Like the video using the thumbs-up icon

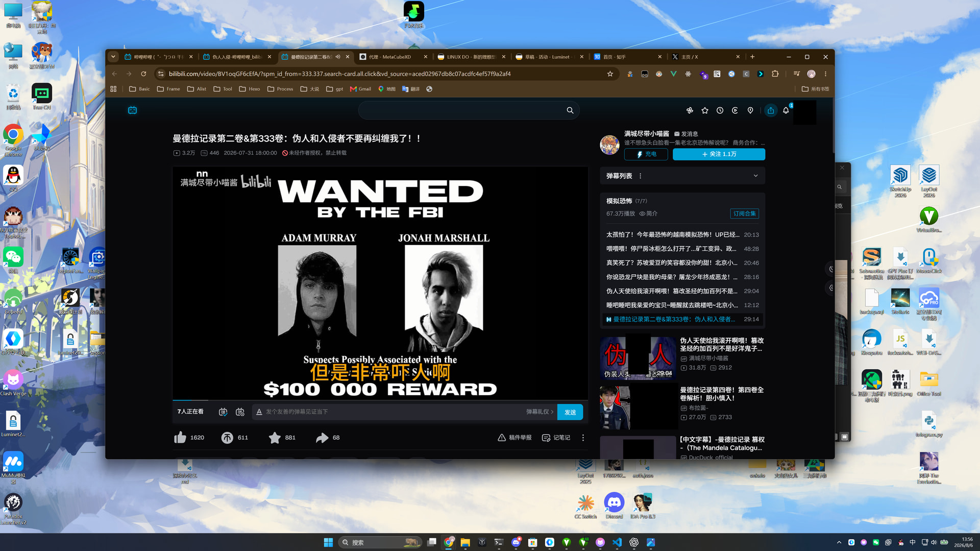[x=180, y=438]
